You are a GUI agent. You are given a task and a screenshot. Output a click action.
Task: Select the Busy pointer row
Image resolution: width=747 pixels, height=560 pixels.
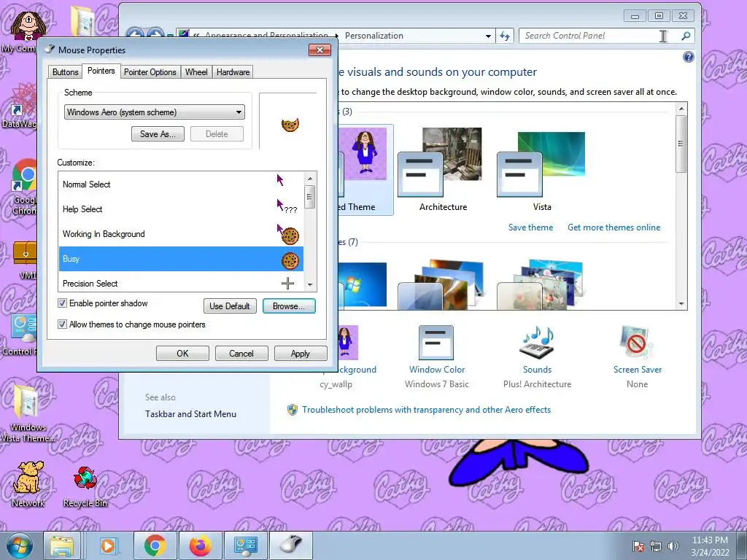click(181, 259)
